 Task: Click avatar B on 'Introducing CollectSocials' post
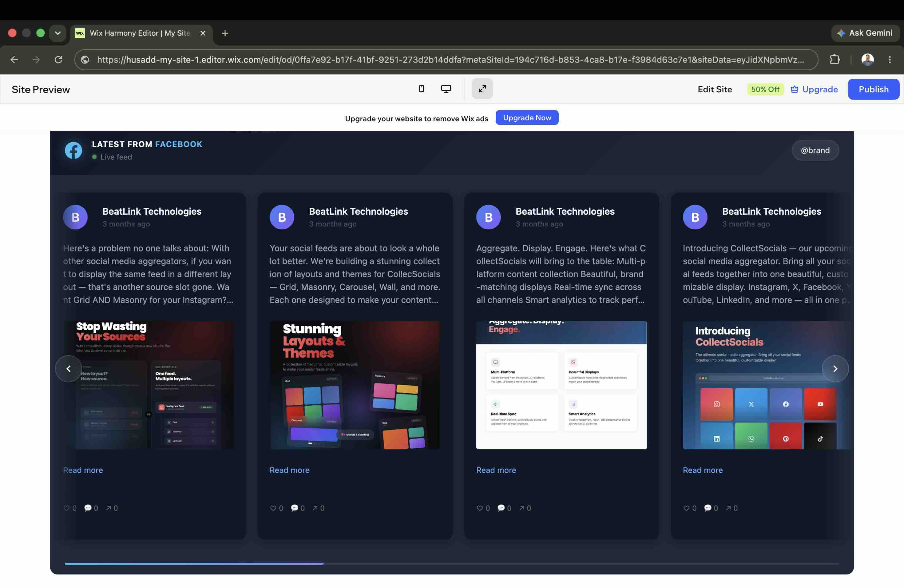point(695,217)
